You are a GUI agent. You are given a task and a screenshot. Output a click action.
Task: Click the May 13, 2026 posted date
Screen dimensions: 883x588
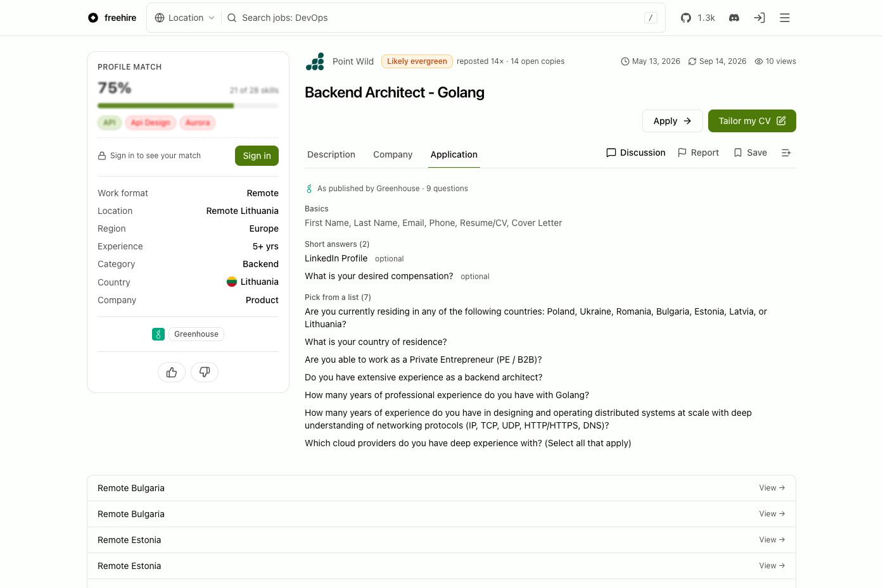[x=651, y=61]
